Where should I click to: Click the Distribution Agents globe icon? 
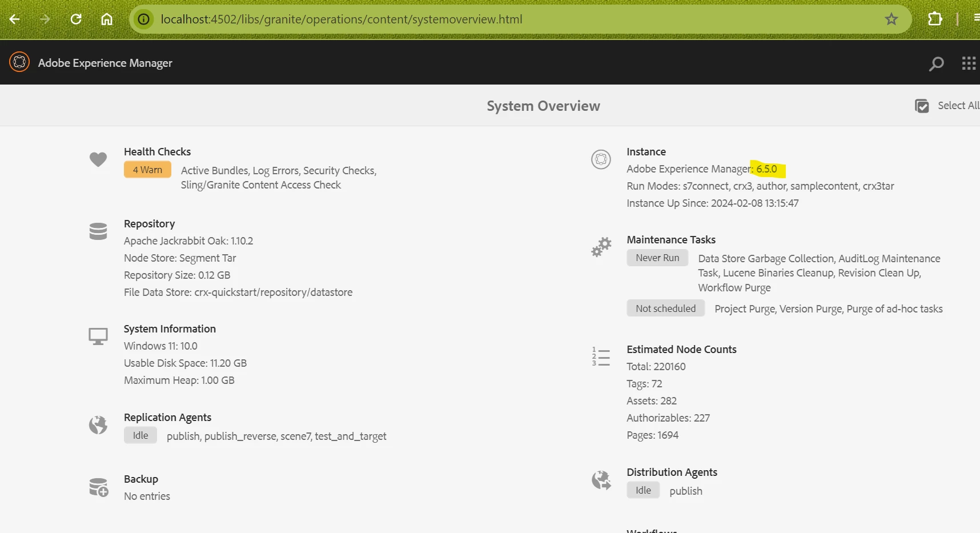click(x=601, y=480)
